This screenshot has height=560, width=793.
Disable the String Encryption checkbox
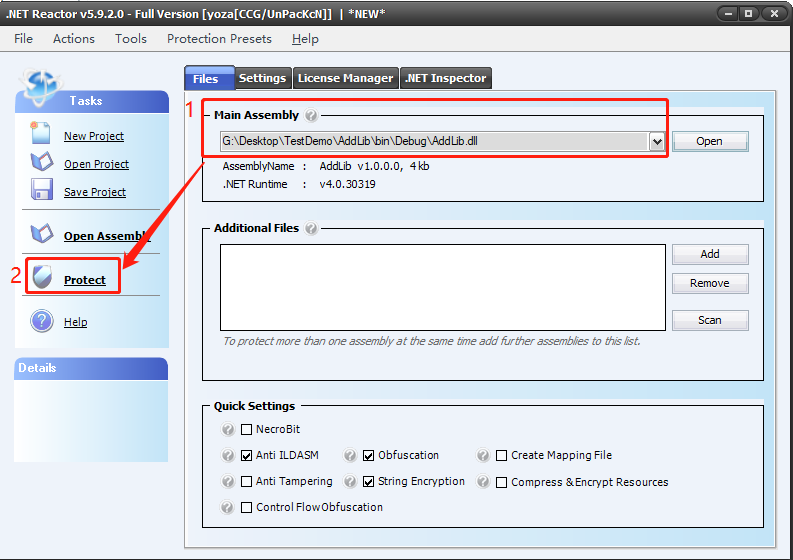(x=368, y=481)
